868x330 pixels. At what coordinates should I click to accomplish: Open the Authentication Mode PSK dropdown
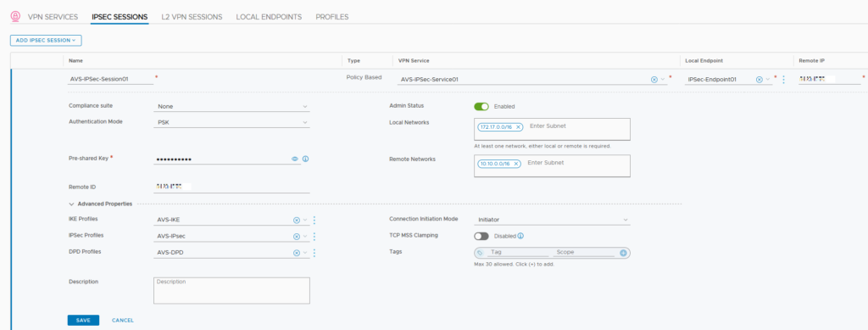click(x=231, y=122)
